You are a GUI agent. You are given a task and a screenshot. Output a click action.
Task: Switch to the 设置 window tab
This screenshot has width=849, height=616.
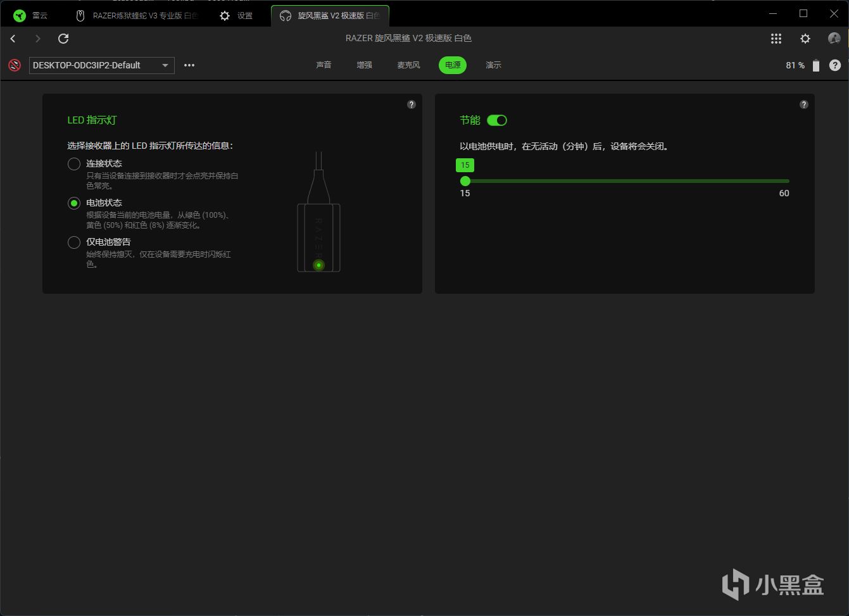point(237,16)
